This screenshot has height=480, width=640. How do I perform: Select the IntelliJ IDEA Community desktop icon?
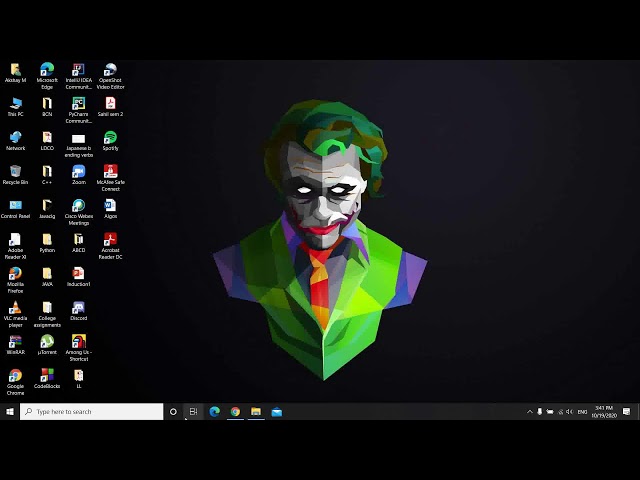click(x=78, y=76)
